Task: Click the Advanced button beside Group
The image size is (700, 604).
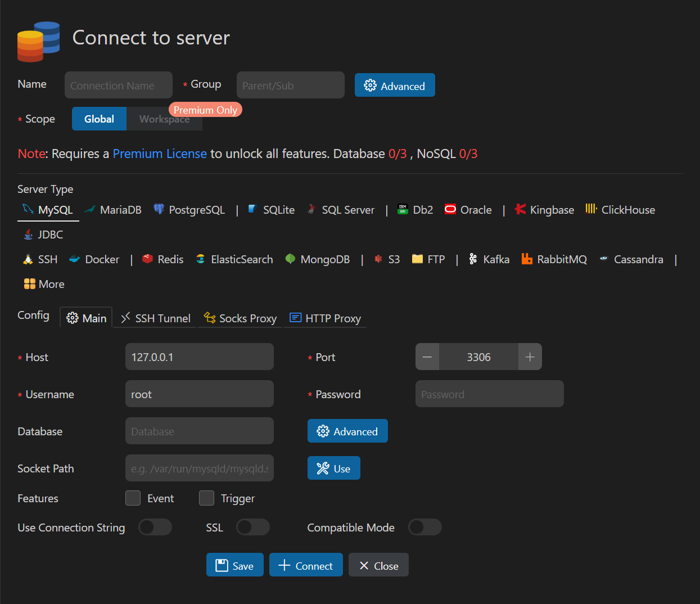Action: (x=395, y=85)
